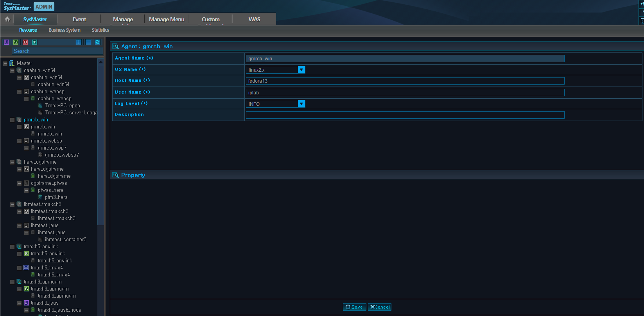This screenshot has height=316, width=644.
Task: Focus the tree Search field
Action: (58, 51)
